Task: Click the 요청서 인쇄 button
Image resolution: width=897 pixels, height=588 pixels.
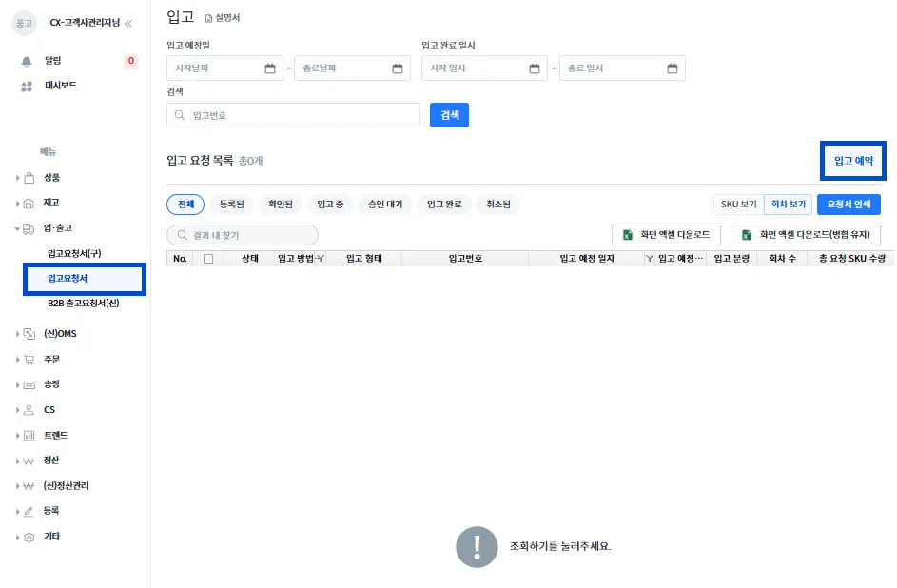Action: pos(848,205)
